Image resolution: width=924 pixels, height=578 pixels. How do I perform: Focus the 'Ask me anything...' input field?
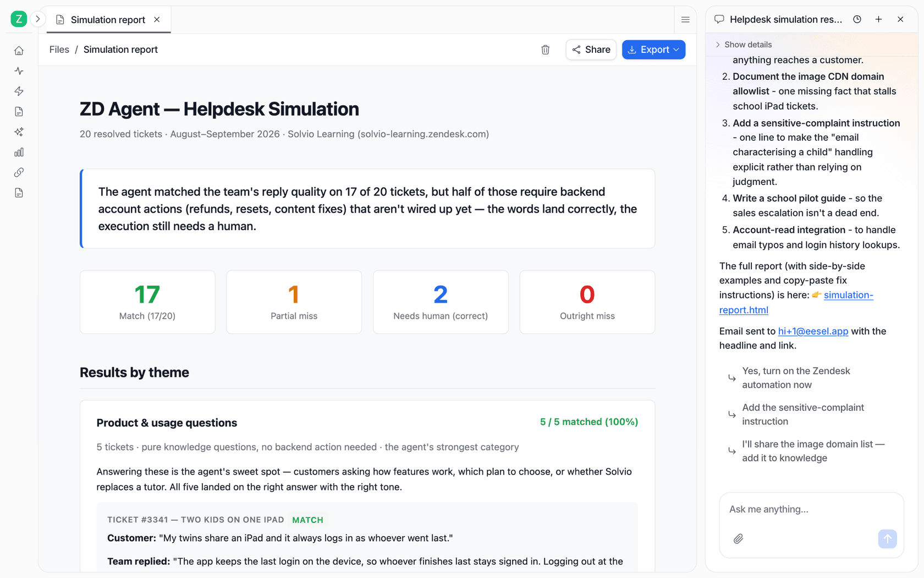click(x=811, y=509)
